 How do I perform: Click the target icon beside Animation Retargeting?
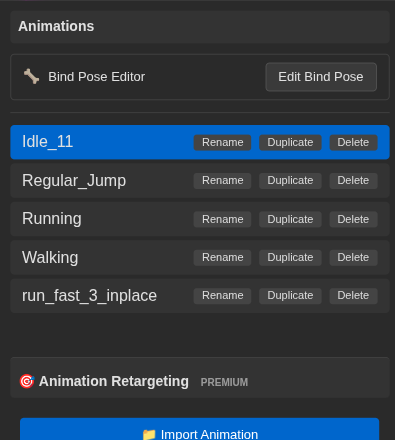27,381
